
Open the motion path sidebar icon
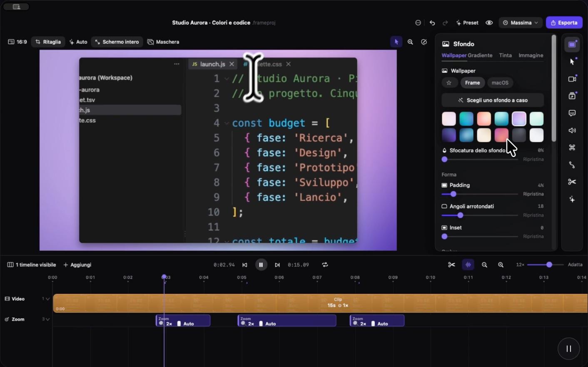pyautogui.click(x=572, y=165)
